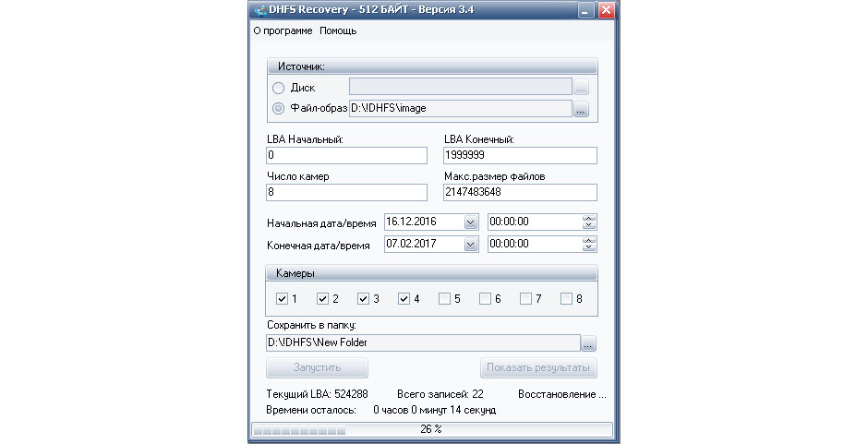Screen dimensions: 868x444
Task: Uncheck camera 1 checkbox
Action: [283, 298]
